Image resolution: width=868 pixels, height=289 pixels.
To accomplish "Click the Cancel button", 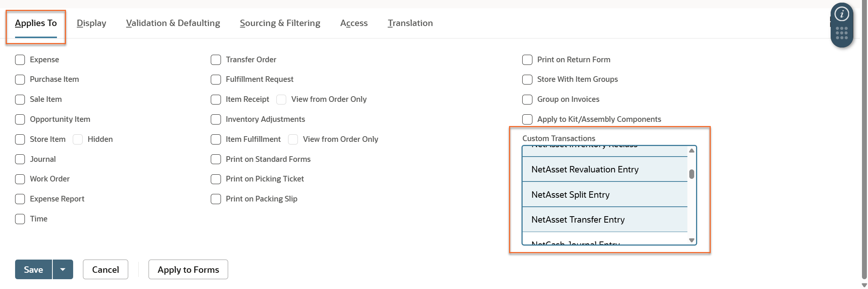I will pyautogui.click(x=106, y=269).
